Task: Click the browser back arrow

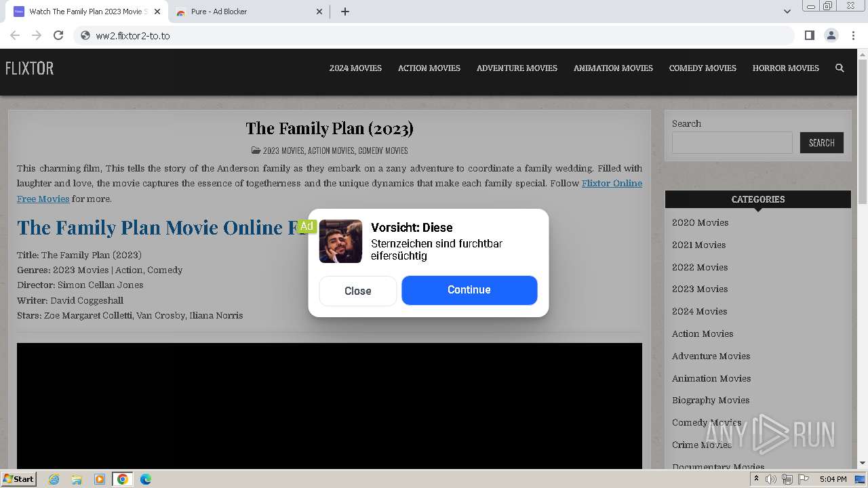Action: pos(15,35)
